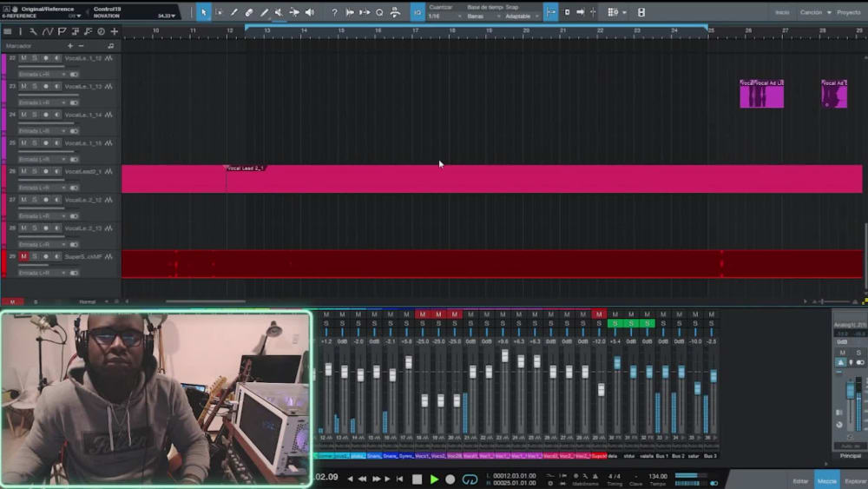The width and height of the screenshot is (868, 489).
Task: Open the Proyecto tab
Action: click(849, 12)
